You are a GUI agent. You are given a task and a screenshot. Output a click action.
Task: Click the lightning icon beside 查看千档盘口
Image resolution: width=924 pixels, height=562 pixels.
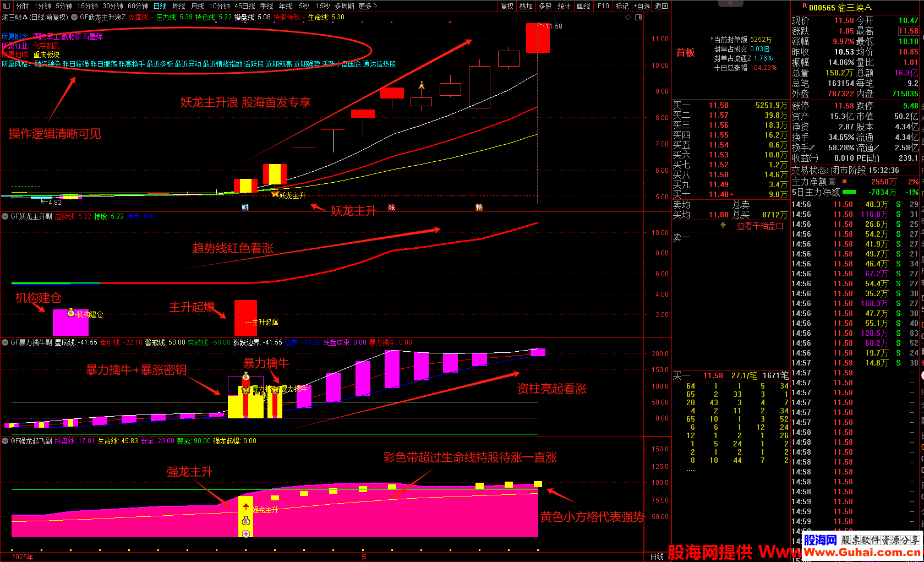724,226
